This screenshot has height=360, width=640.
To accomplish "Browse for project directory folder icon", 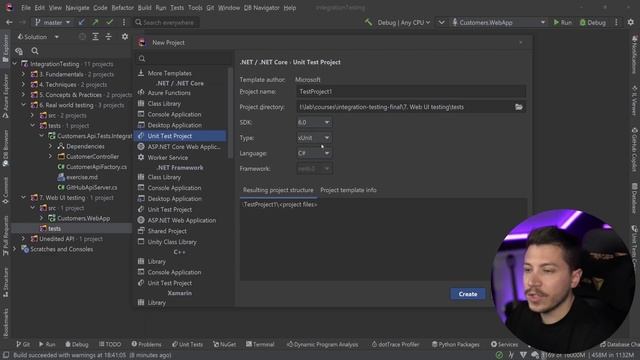I will (x=519, y=107).
